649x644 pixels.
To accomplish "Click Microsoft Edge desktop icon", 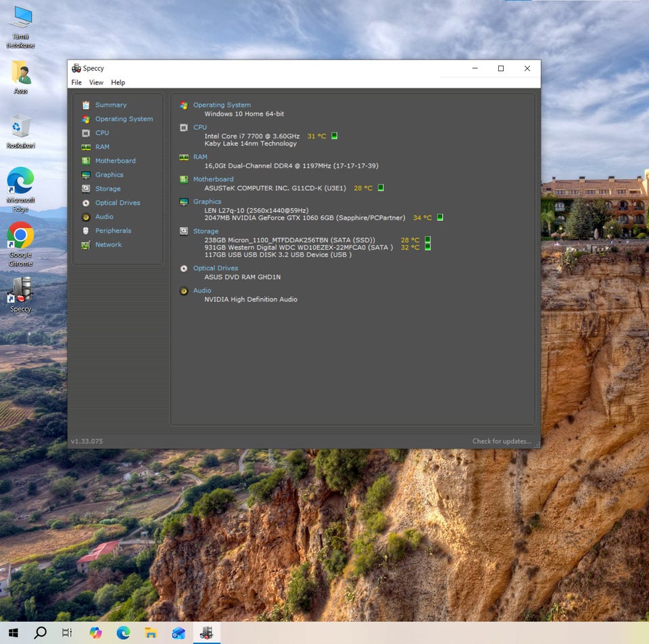I will click(x=20, y=189).
